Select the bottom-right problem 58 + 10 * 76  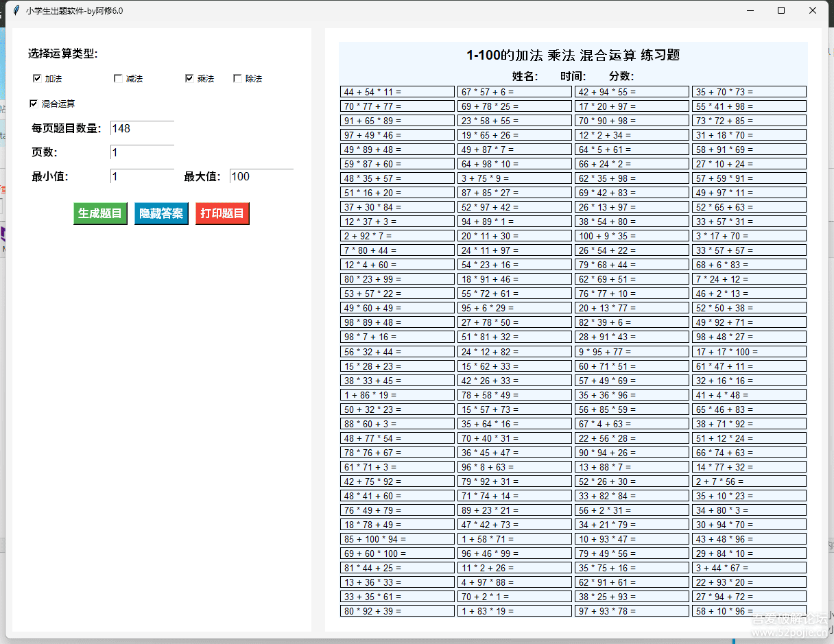749,610
